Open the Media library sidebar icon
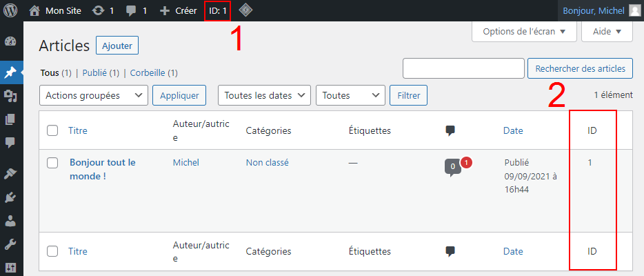This screenshot has width=644, height=276. (x=10, y=96)
